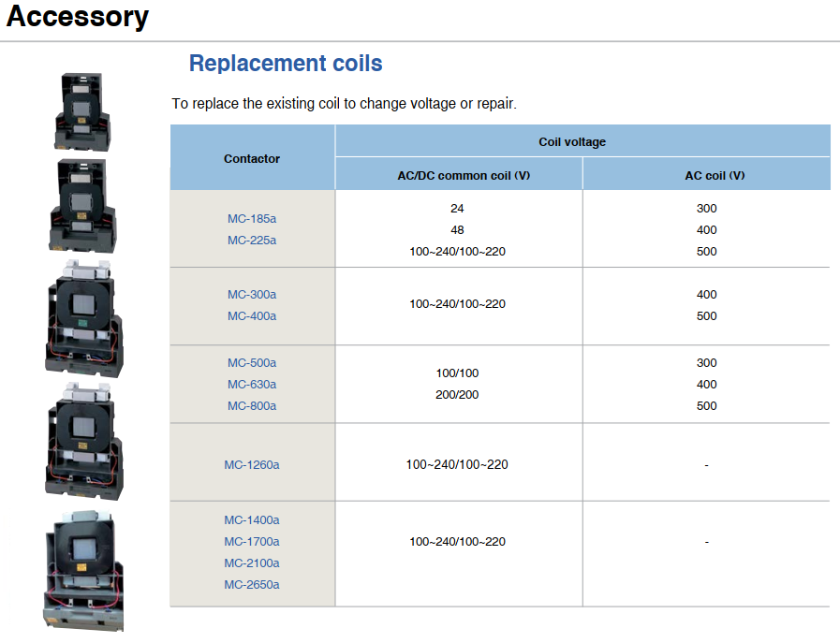Click AC coil 400 in MC-185a row
840x643 pixels.
point(707,229)
